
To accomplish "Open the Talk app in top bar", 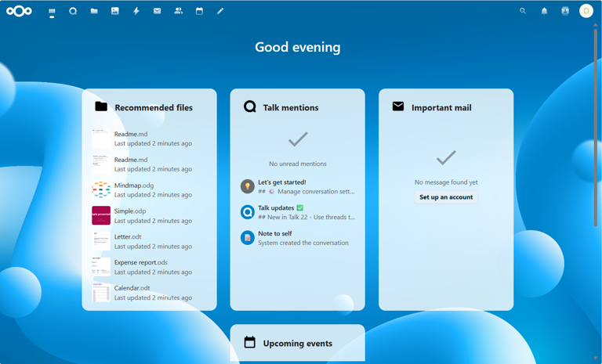I will pyautogui.click(x=73, y=11).
